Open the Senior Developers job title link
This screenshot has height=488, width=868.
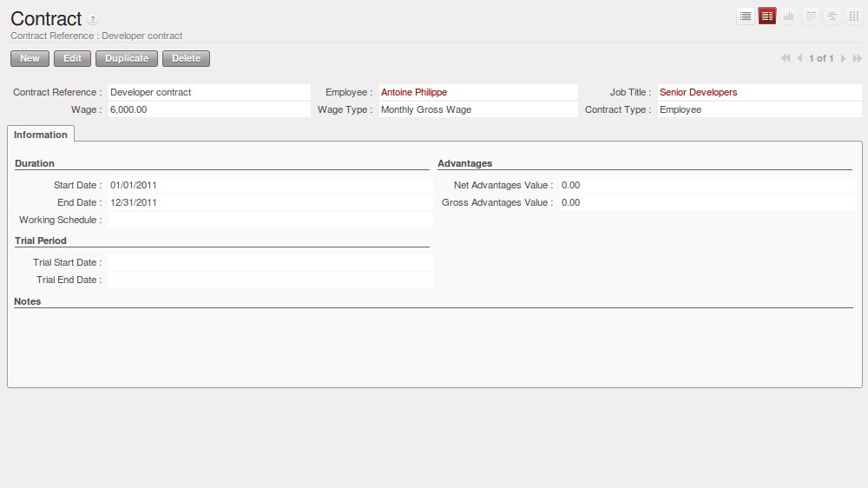[698, 92]
